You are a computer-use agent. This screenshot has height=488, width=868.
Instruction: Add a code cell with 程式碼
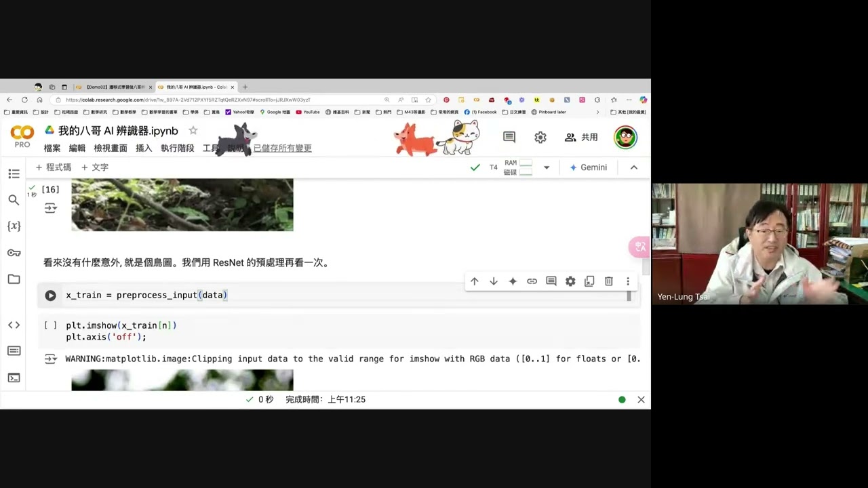[x=53, y=167]
